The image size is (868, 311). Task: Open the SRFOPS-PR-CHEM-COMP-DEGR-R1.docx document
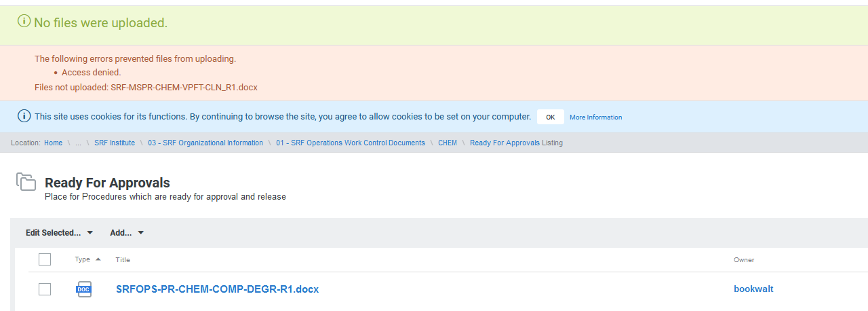[x=217, y=289]
